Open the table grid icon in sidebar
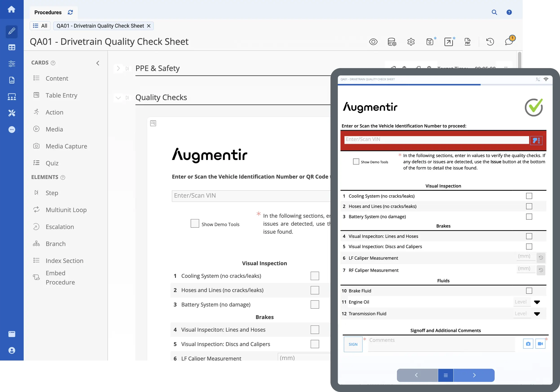This screenshot has width=560, height=392. (12, 48)
